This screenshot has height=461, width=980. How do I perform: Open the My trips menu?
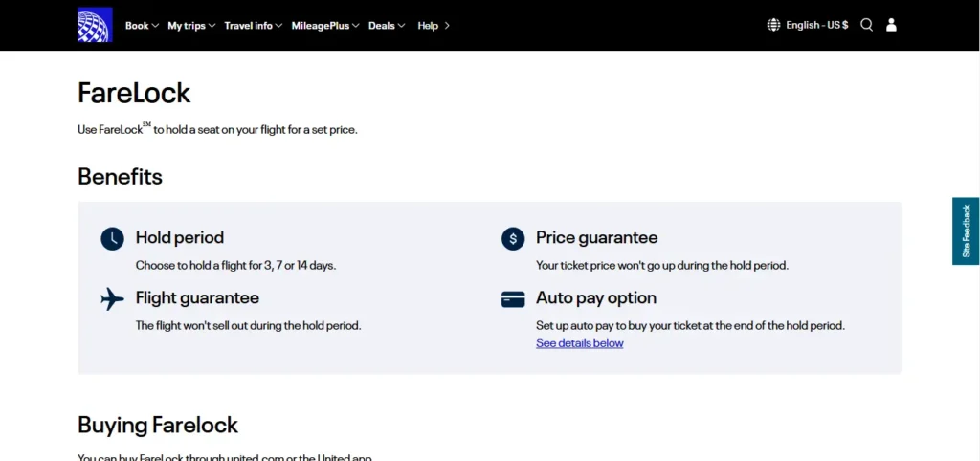[x=187, y=26]
